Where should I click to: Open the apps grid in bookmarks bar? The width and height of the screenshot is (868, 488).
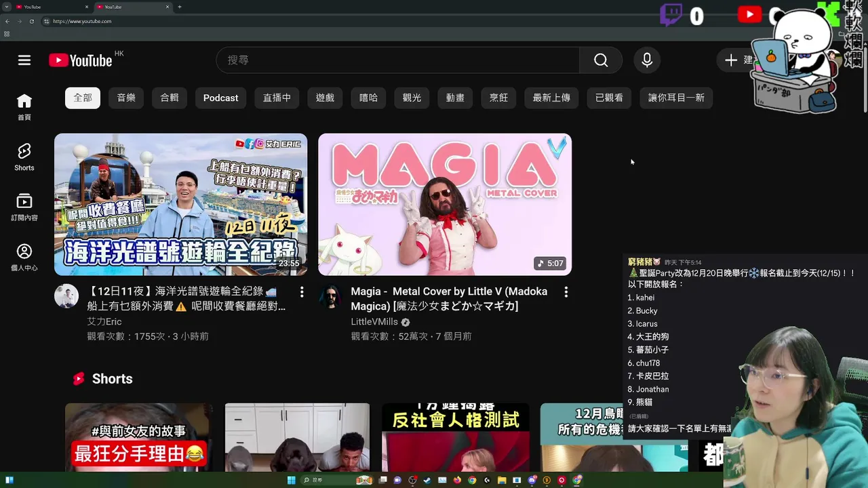coord(7,34)
